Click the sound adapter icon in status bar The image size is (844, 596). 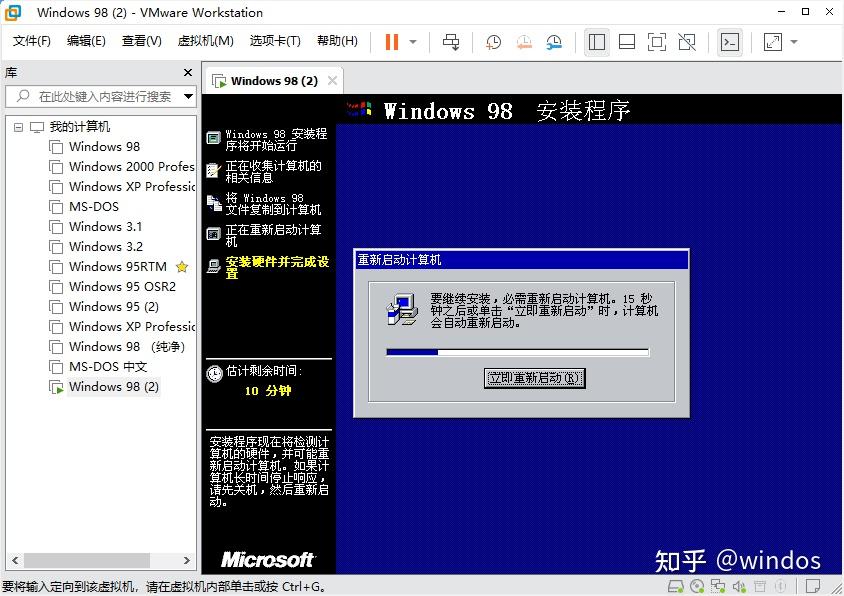(738, 586)
